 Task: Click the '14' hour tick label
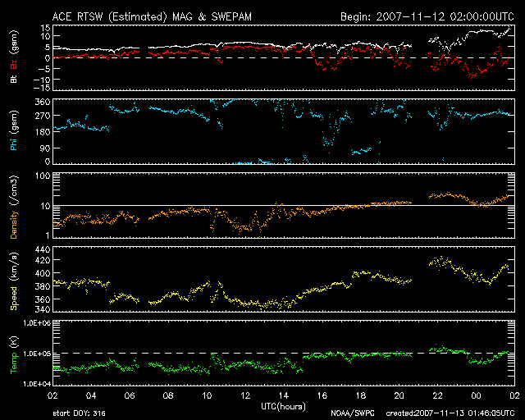284,395
